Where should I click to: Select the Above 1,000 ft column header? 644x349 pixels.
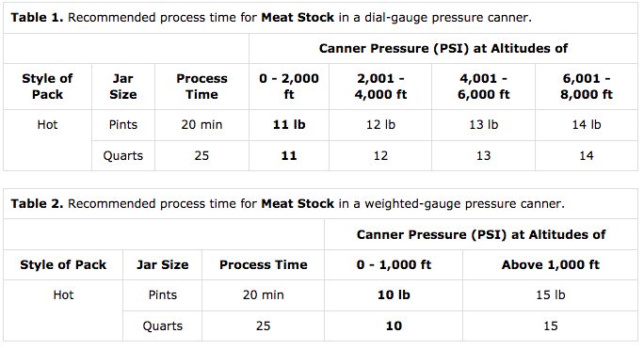click(x=551, y=265)
